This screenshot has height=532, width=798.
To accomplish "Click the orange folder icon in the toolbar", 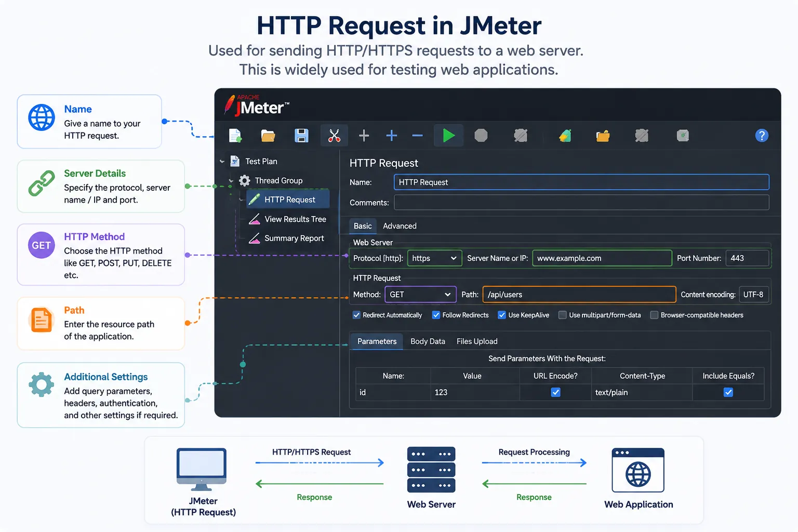I will click(603, 136).
